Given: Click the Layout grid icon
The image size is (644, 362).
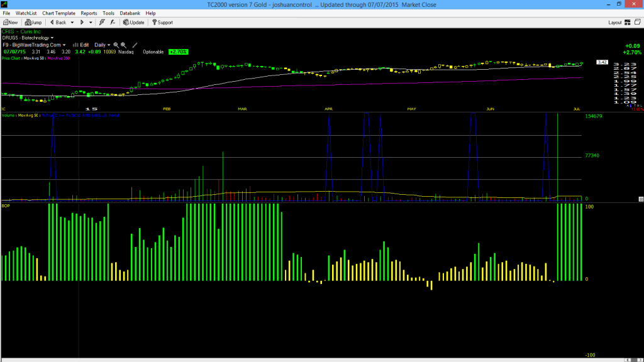Looking at the screenshot, I should [x=628, y=23].
